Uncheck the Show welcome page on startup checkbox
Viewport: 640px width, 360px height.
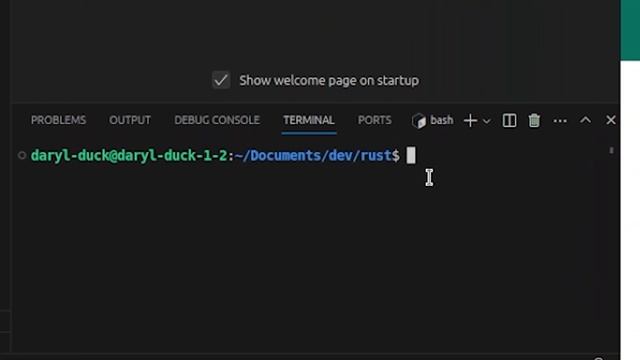221,80
